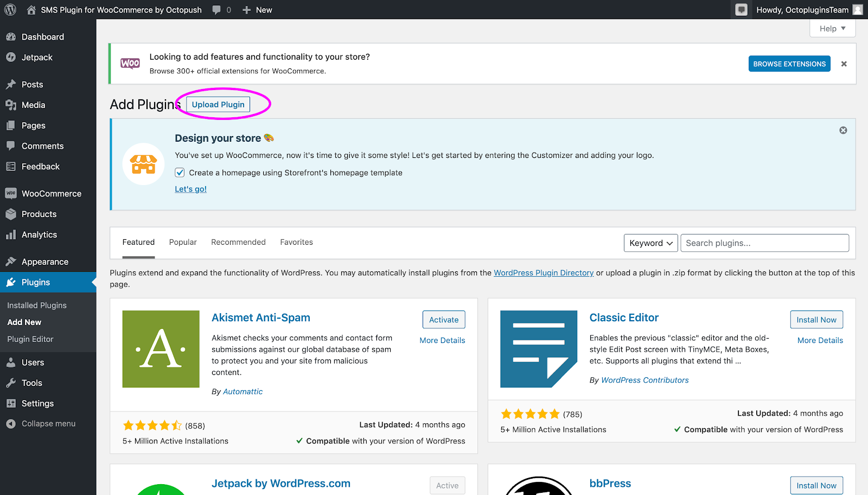
Task: Open the Keyword search type dropdown
Action: [651, 243]
